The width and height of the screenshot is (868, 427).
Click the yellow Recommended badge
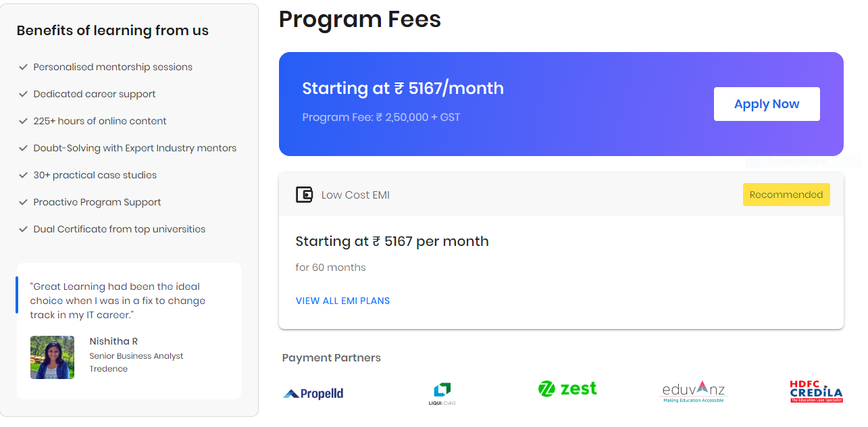click(x=786, y=195)
